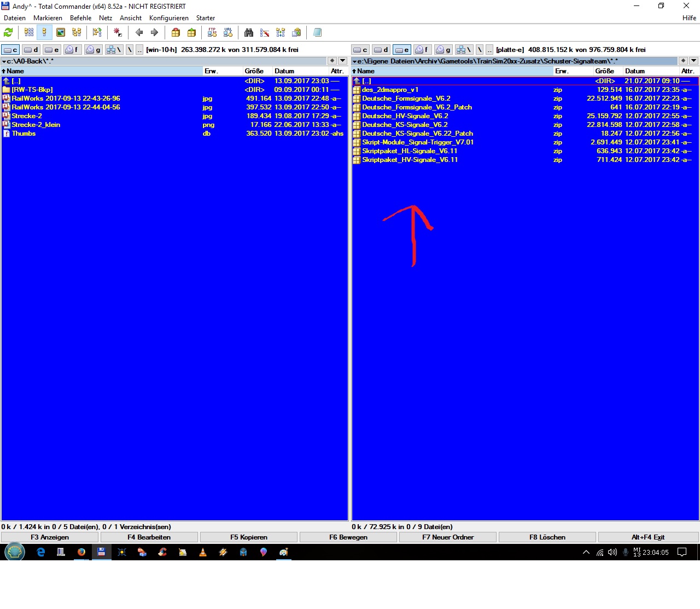
Task: Select drive c in left panel
Action: pos(10,50)
